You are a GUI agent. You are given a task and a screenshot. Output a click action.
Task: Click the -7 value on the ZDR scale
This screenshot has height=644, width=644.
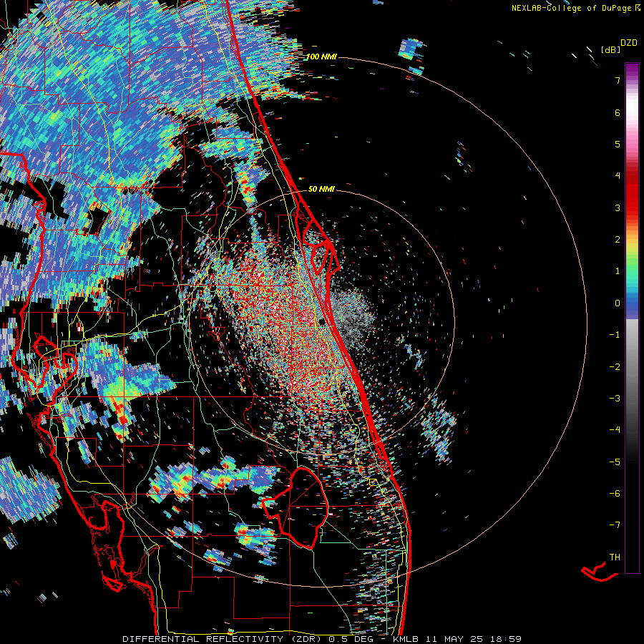click(615, 525)
